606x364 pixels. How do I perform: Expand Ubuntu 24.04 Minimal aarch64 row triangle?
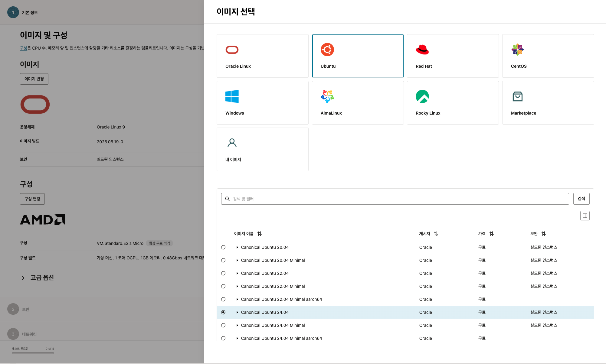(x=237, y=338)
